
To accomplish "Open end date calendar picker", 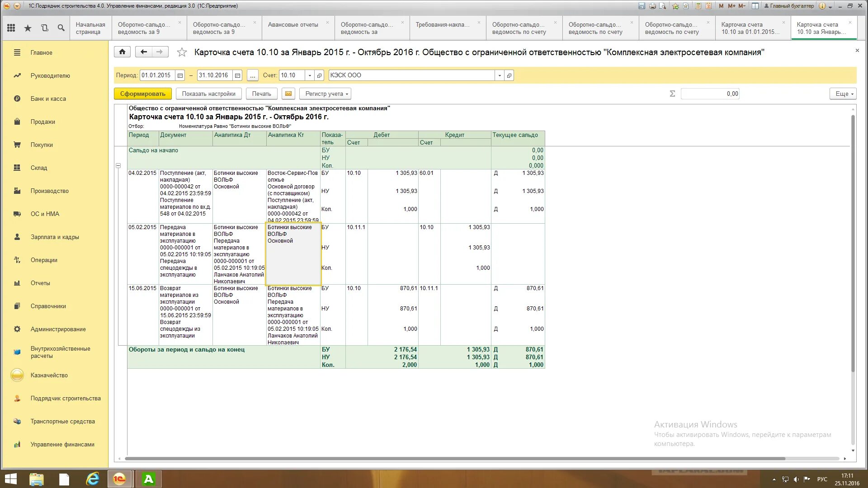I will [x=237, y=75].
